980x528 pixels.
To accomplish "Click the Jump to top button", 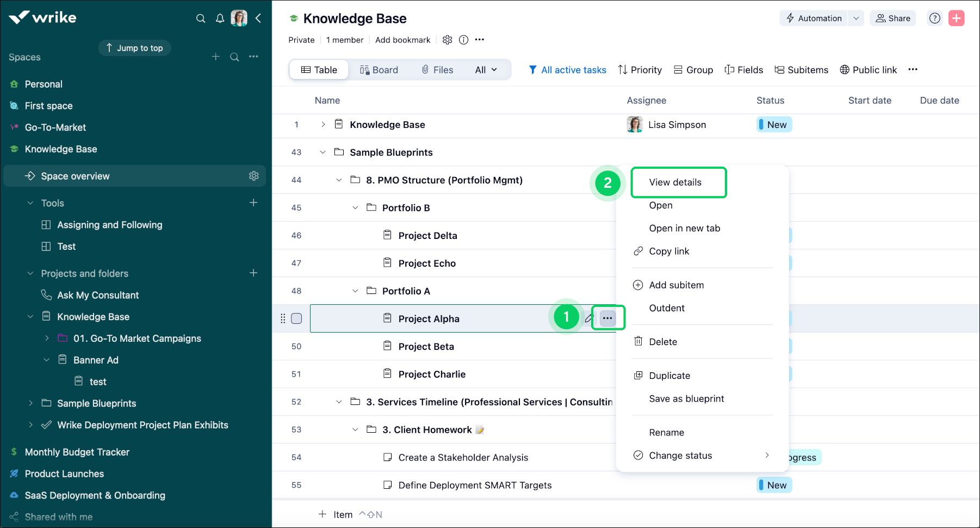I will [134, 48].
